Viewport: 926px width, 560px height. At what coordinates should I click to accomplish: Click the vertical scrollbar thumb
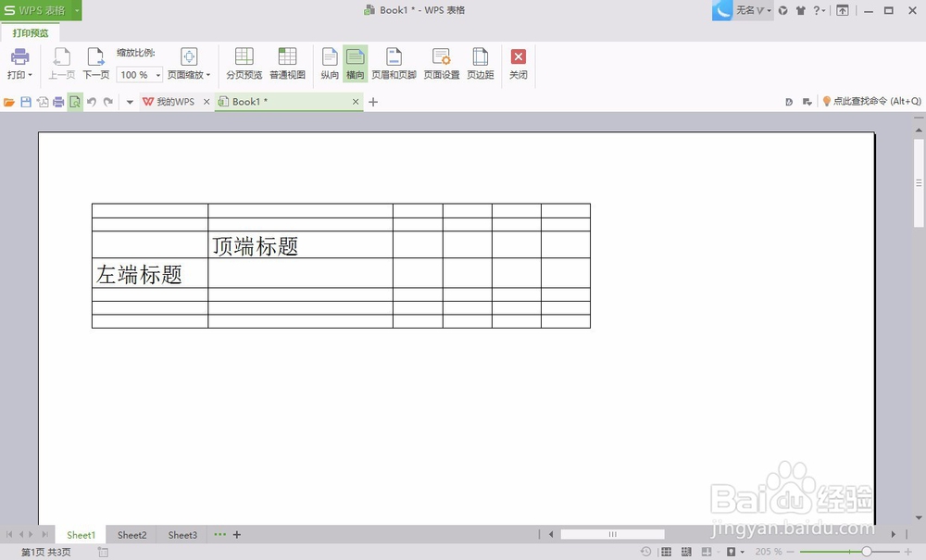click(919, 183)
